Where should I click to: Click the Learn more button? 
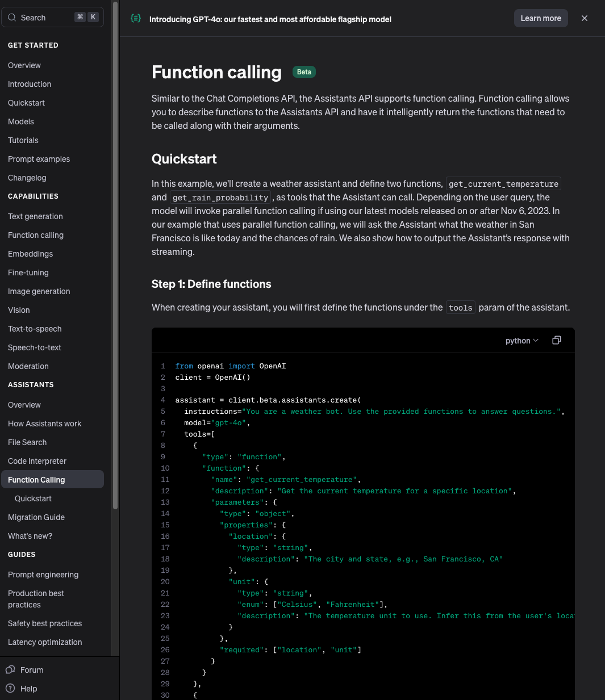click(x=541, y=18)
